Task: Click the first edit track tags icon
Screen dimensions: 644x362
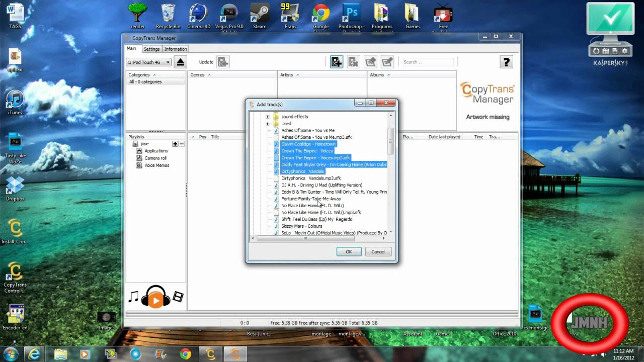Action: pos(371,62)
